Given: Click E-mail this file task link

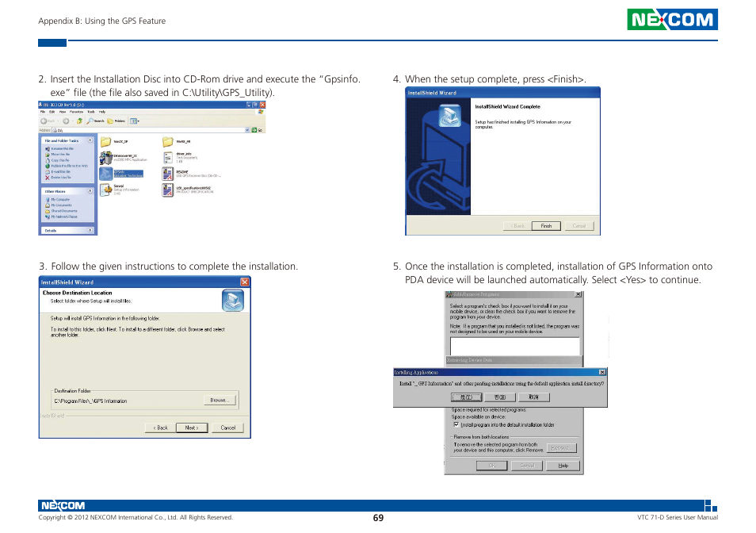Looking at the screenshot, I should (58, 171).
